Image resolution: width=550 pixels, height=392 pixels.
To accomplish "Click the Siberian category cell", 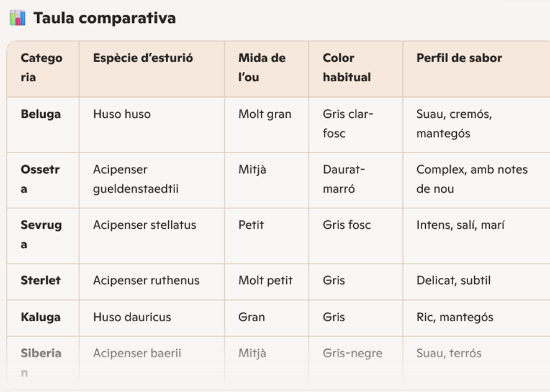I will pyautogui.click(x=41, y=363).
